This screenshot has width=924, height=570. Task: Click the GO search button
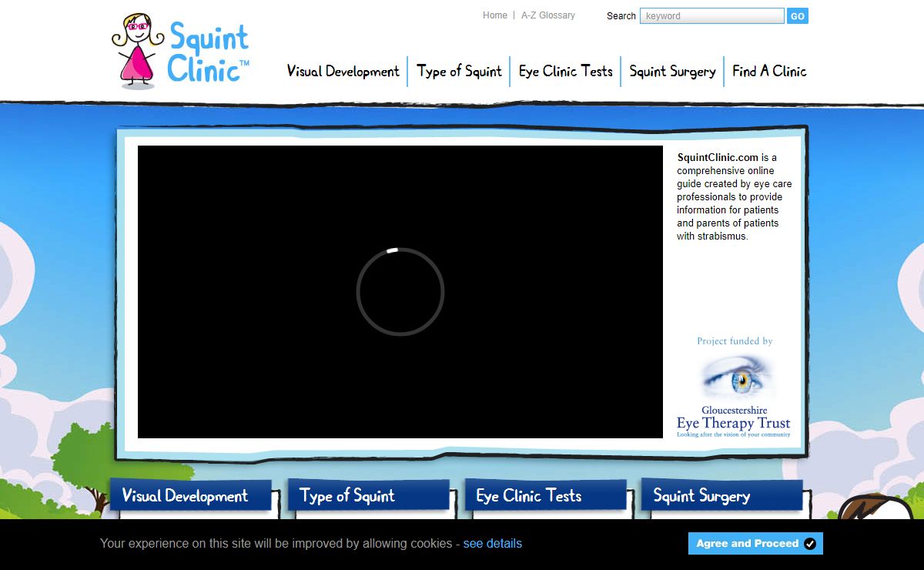coord(798,16)
